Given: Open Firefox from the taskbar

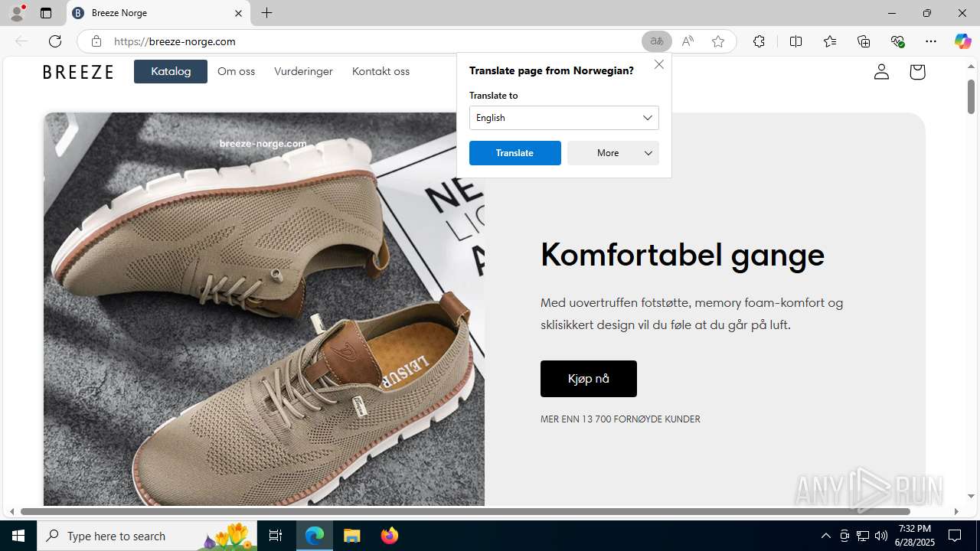Looking at the screenshot, I should pos(389,536).
